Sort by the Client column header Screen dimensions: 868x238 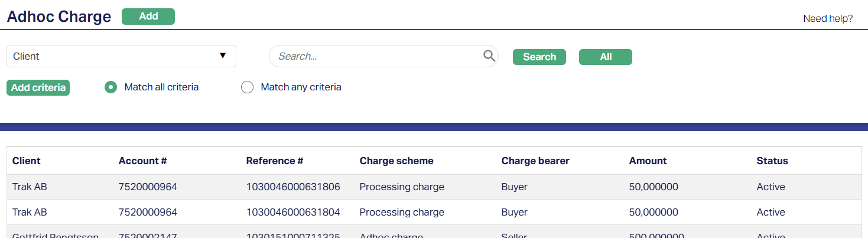pos(27,161)
